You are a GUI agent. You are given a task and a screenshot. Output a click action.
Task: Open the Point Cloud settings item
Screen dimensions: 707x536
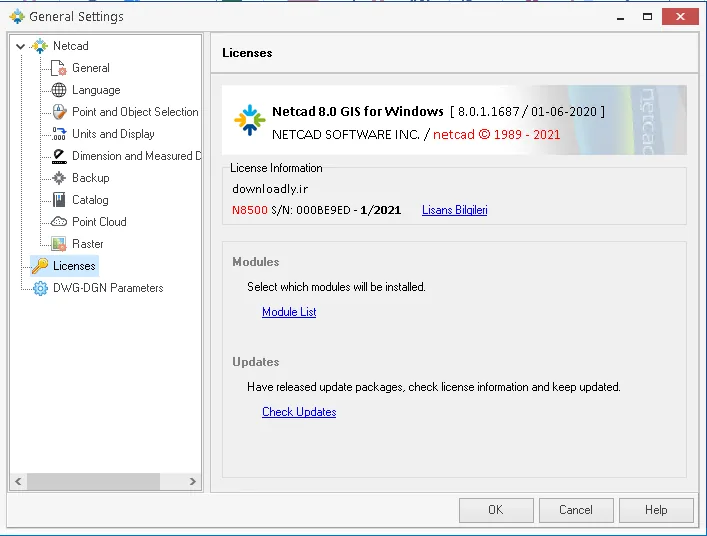click(x=99, y=222)
